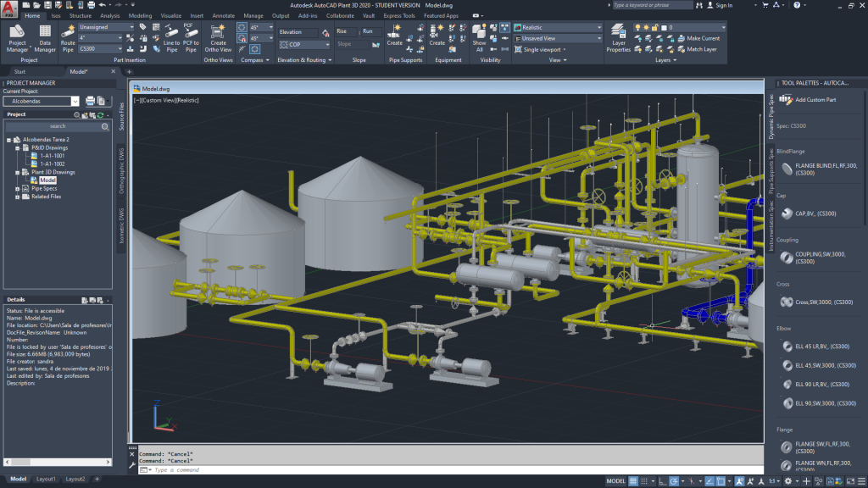Viewport: 868px width, 488px height.
Task: Collapse the Plant 3D Drawings tree node
Action: (x=17, y=173)
